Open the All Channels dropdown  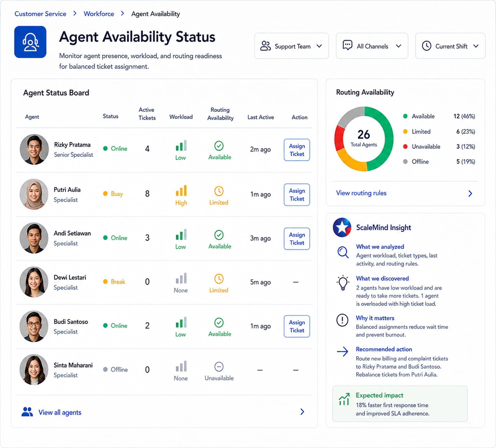click(372, 46)
